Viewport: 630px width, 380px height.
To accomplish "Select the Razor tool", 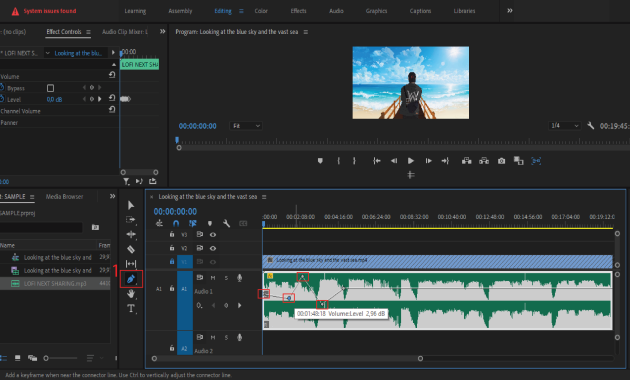I will 131,249.
